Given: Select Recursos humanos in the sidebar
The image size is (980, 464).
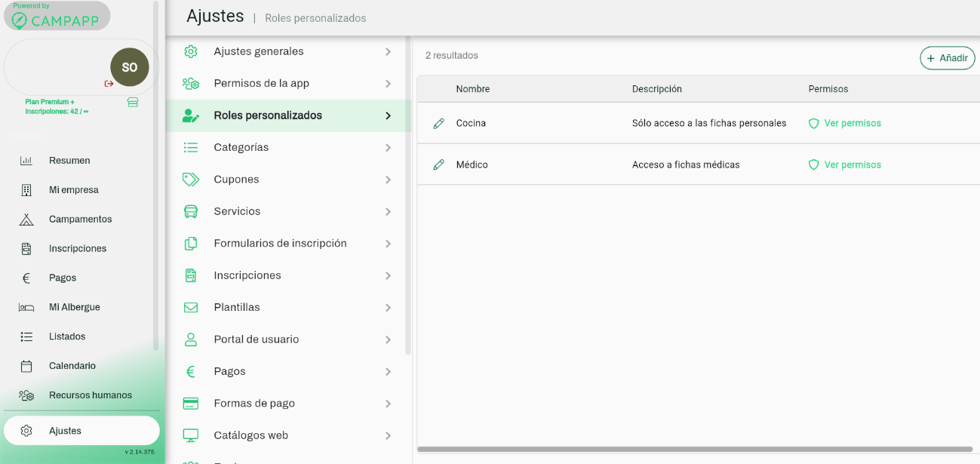Looking at the screenshot, I should 90,395.
